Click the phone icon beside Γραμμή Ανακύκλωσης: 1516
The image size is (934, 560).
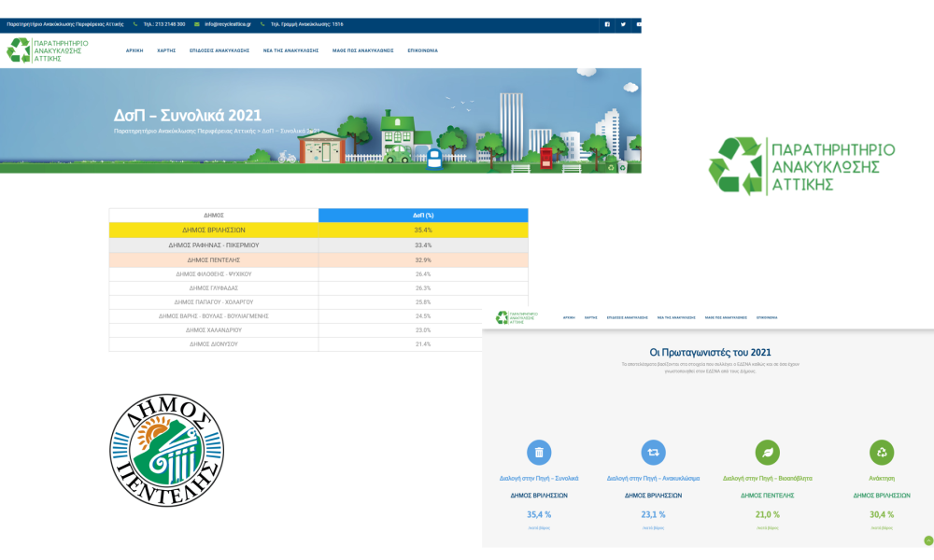pyautogui.click(x=262, y=24)
